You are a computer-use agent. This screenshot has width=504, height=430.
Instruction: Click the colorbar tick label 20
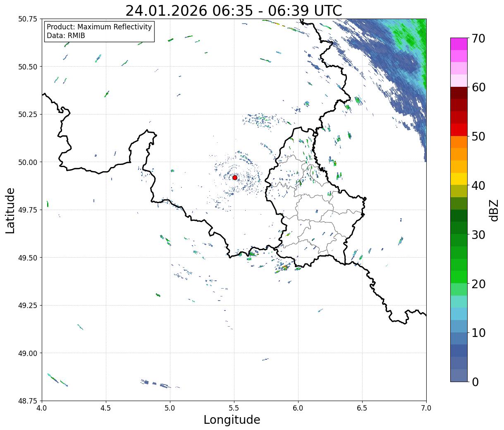point(478,284)
